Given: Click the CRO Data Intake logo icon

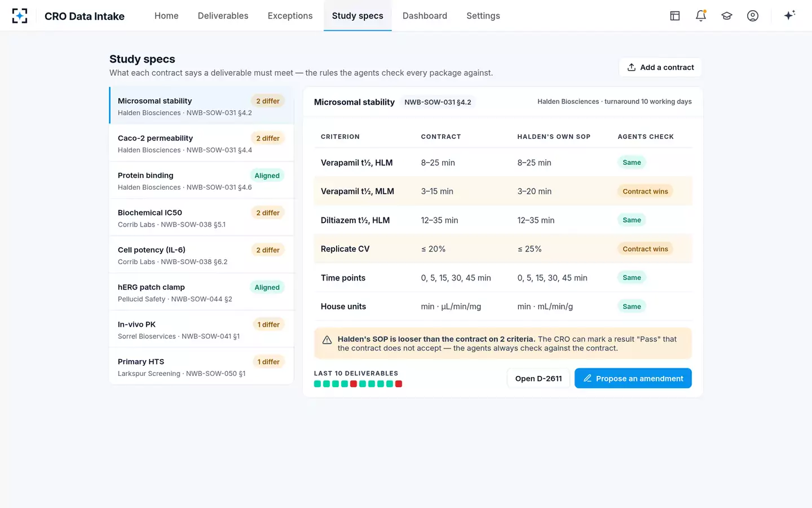Looking at the screenshot, I should (20, 16).
